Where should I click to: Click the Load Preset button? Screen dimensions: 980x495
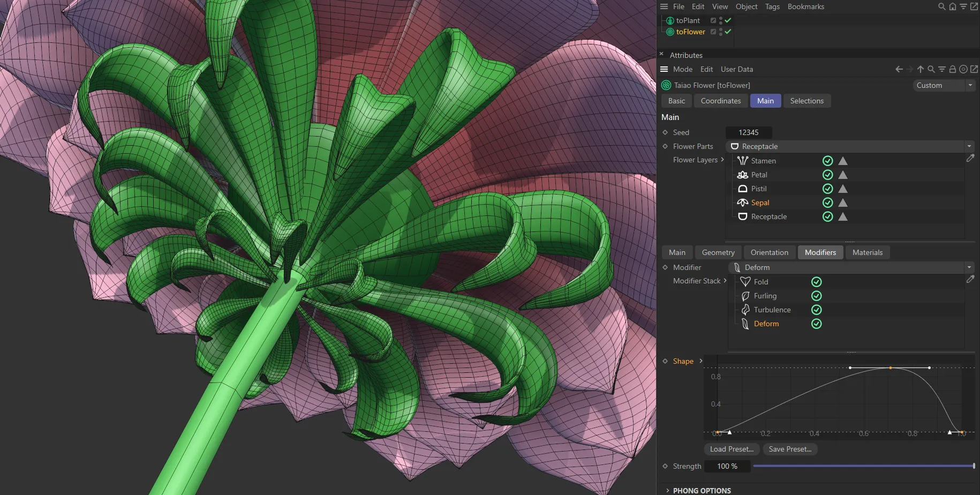tap(731, 449)
